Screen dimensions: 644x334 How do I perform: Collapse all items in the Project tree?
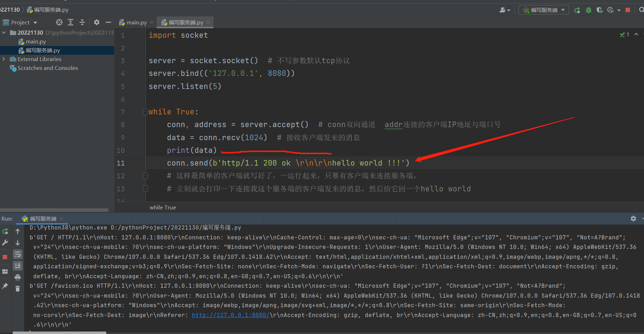coord(82,22)
